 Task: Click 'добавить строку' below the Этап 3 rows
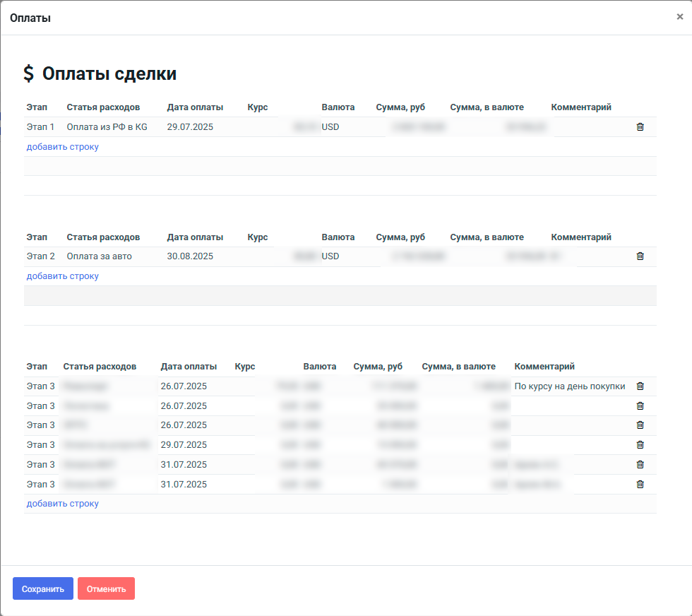(63, 504)
